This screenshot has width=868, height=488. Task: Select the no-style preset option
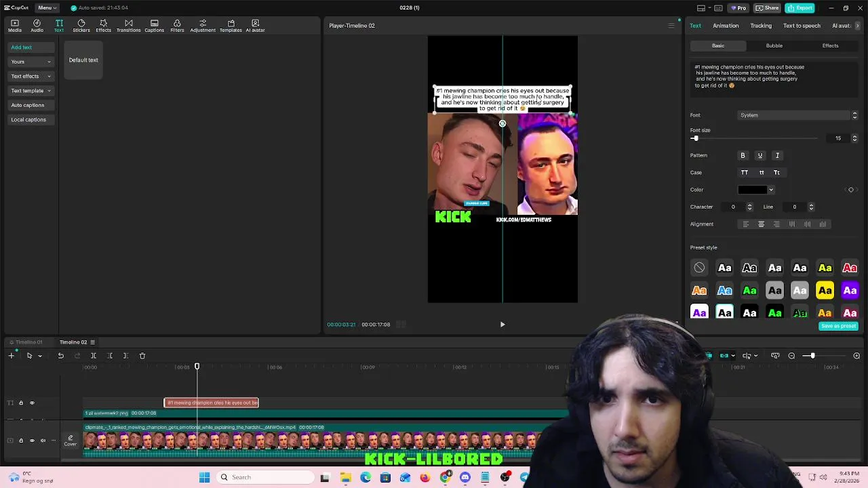[699, 268]
